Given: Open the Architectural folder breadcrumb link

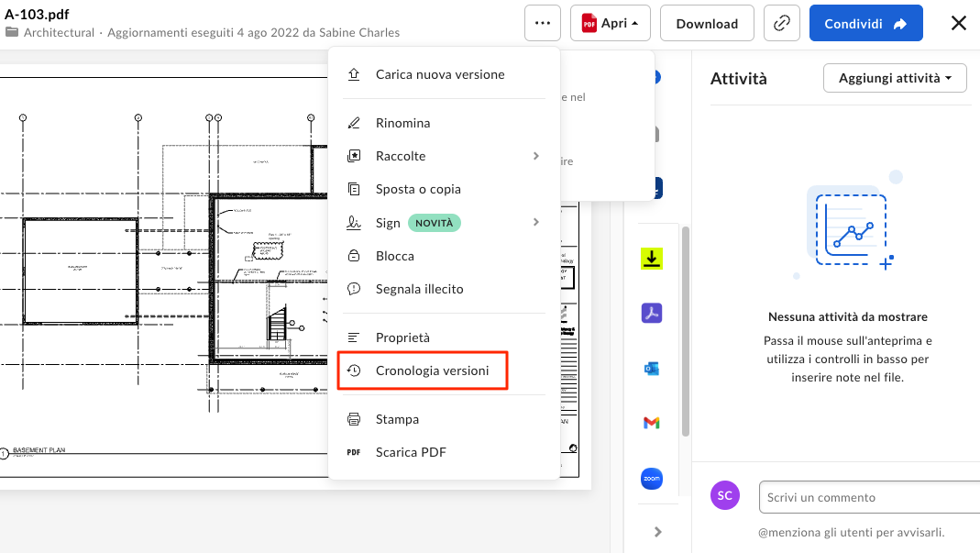Looking at the screenshot, I should pos(56,31).
